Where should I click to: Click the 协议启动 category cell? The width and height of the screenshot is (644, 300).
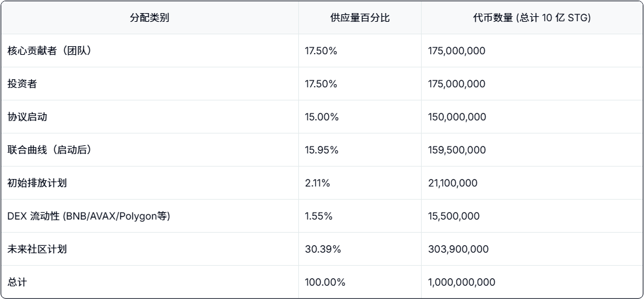27,117
